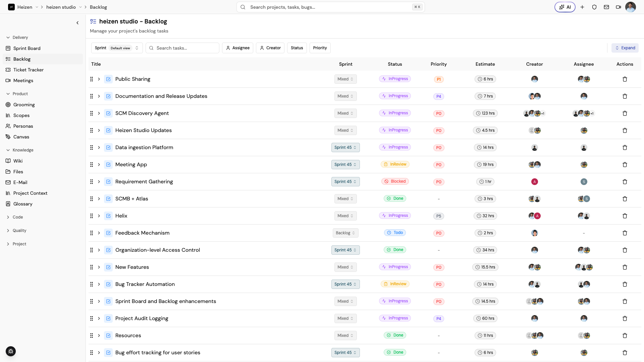Click the Priority filter button
The height and width of the screenshot is (362, 644).
pos(320,48)
